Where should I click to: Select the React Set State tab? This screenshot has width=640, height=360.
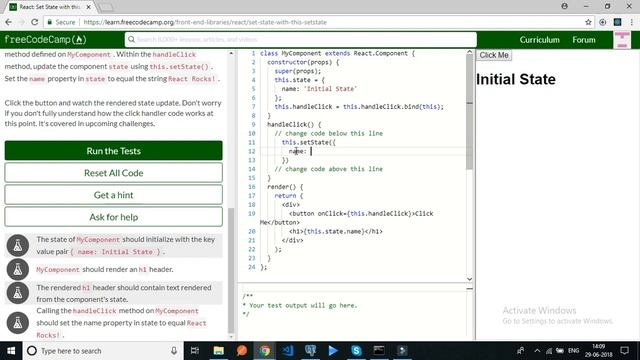[49, 7]
